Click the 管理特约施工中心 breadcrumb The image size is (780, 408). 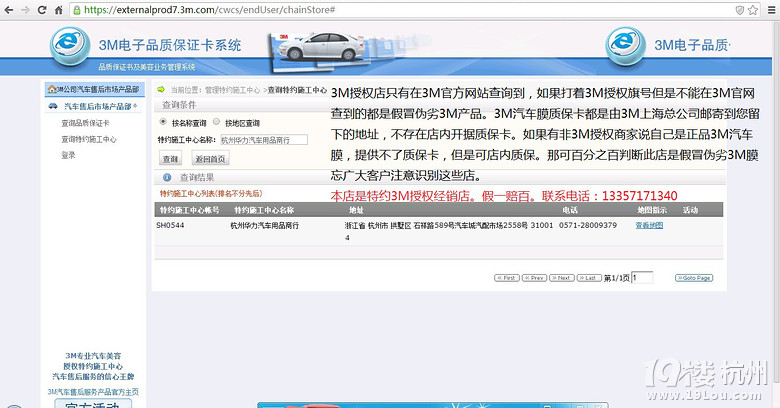tap(232, 90)
